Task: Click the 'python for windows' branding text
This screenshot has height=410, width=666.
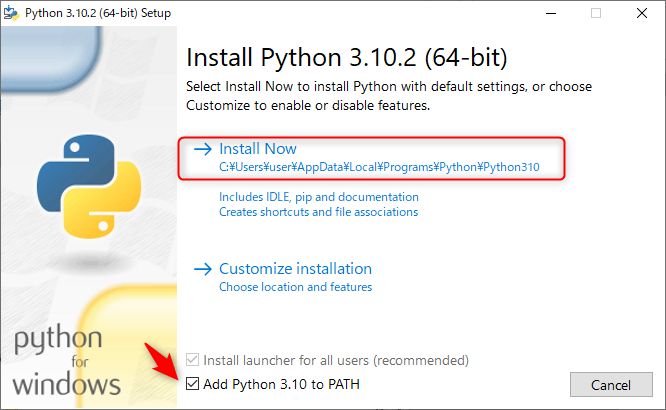Action: 67,360
